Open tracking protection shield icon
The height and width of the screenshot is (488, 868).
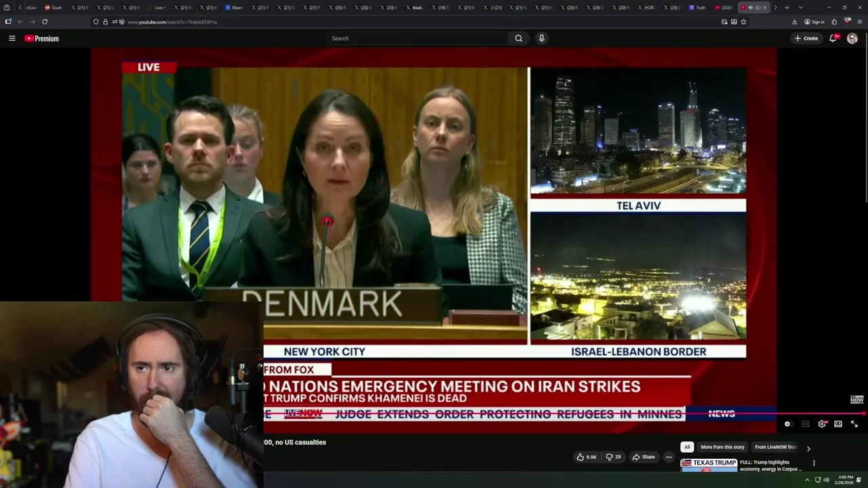point(96,22)
